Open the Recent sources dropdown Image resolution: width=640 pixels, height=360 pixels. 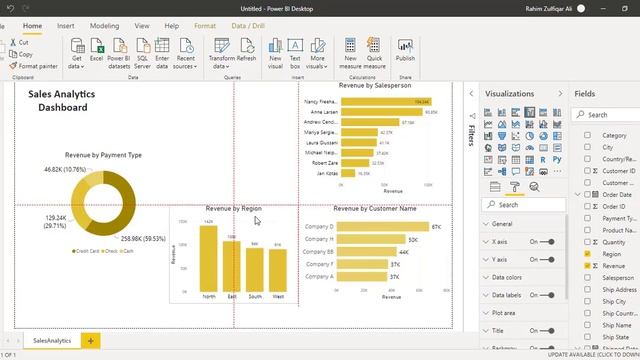point(185,53)
